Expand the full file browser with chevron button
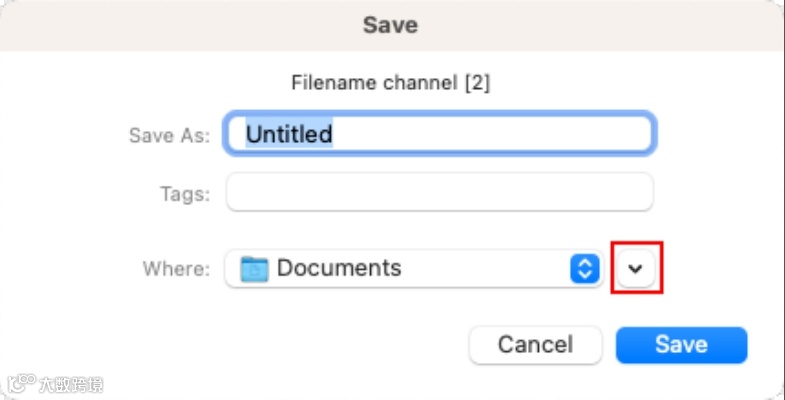 [637, 268]
